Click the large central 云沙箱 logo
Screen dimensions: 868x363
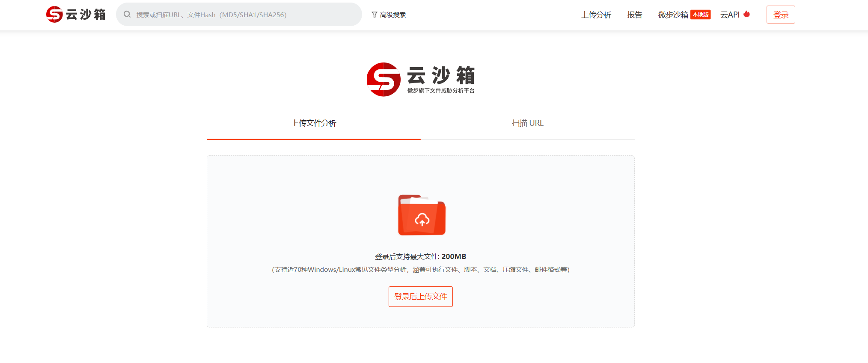(421, 80)
